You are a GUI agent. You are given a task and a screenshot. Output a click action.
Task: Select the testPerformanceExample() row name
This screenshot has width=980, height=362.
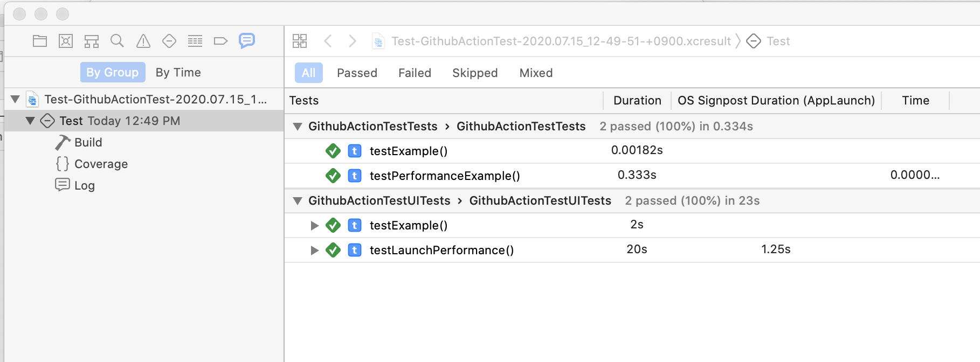coord(445,176)
